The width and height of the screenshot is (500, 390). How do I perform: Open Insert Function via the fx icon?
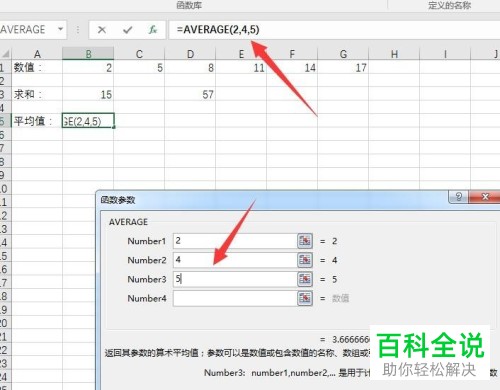tap(153, 30)
